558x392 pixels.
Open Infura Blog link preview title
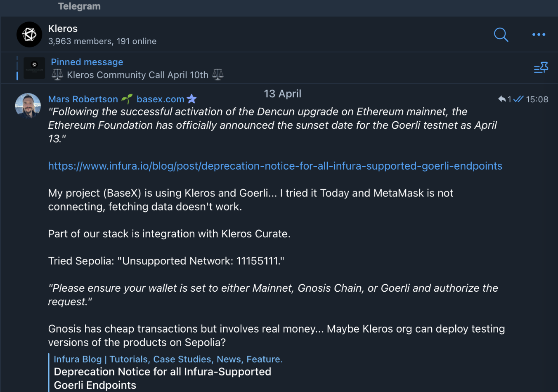[x=168, y=359]
